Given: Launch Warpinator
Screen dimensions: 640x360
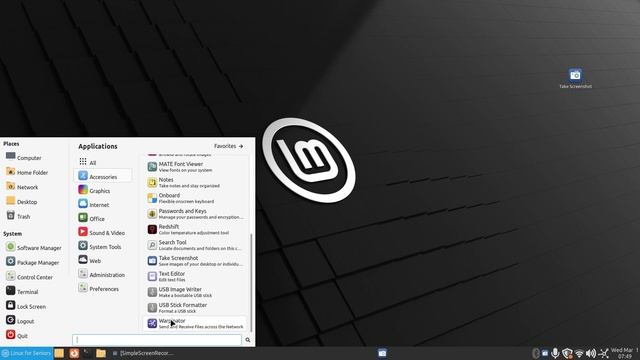Looking at the screenshot, I should coord(196,323).
